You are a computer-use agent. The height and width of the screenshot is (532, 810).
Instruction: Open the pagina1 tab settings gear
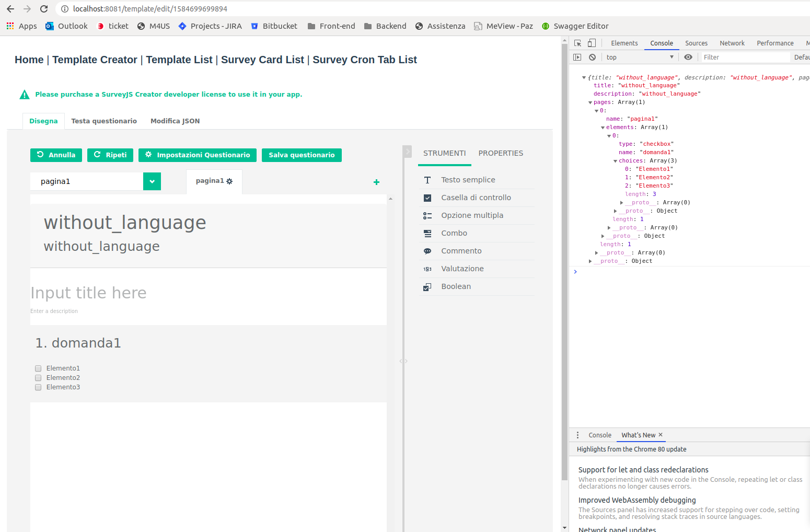point(229,180)
